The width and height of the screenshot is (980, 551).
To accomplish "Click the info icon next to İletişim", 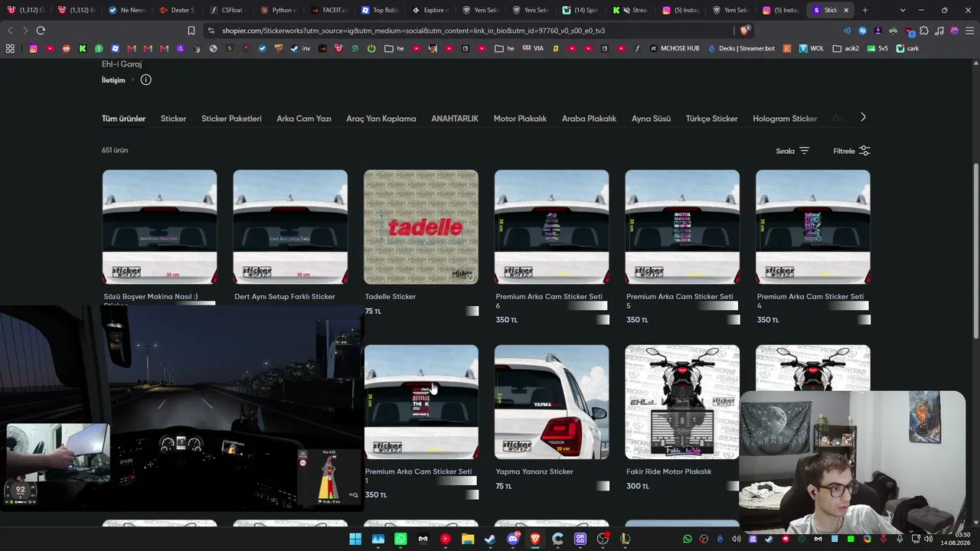I will tap(145, 80).
